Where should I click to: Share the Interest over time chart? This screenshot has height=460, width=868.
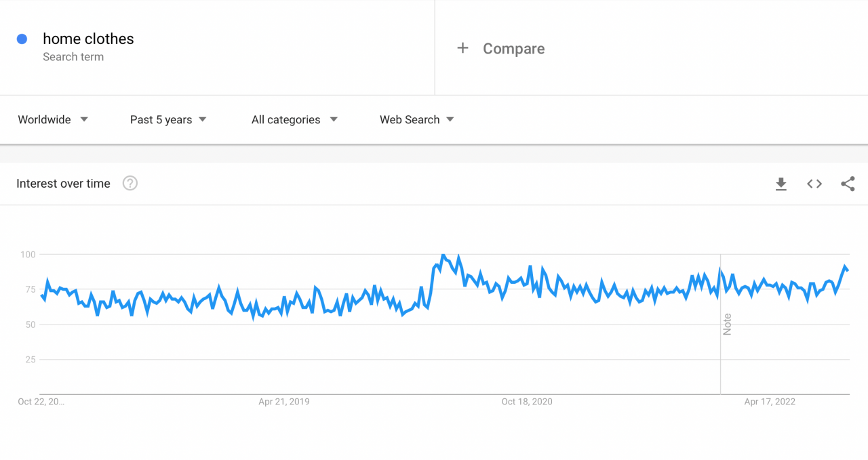[x=848, y=184]
